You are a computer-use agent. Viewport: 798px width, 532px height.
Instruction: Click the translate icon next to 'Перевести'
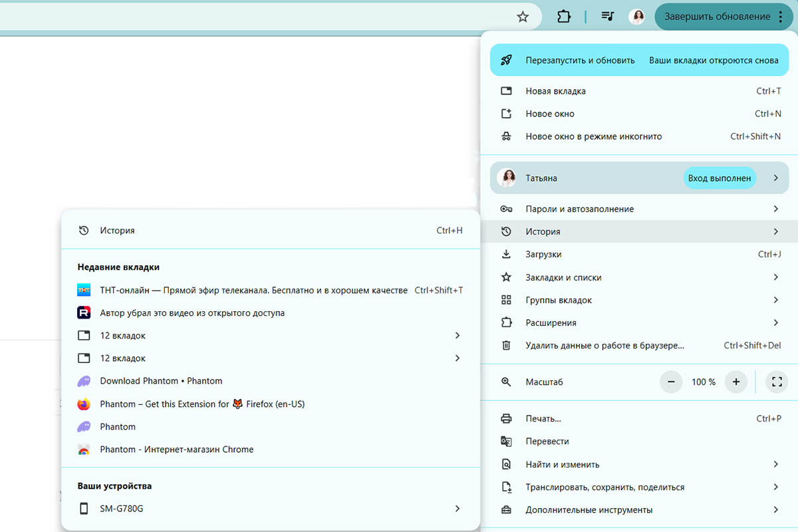506,441
